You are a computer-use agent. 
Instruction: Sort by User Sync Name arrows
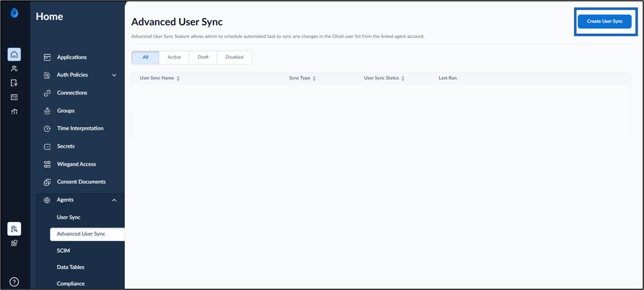pos(178,78)
